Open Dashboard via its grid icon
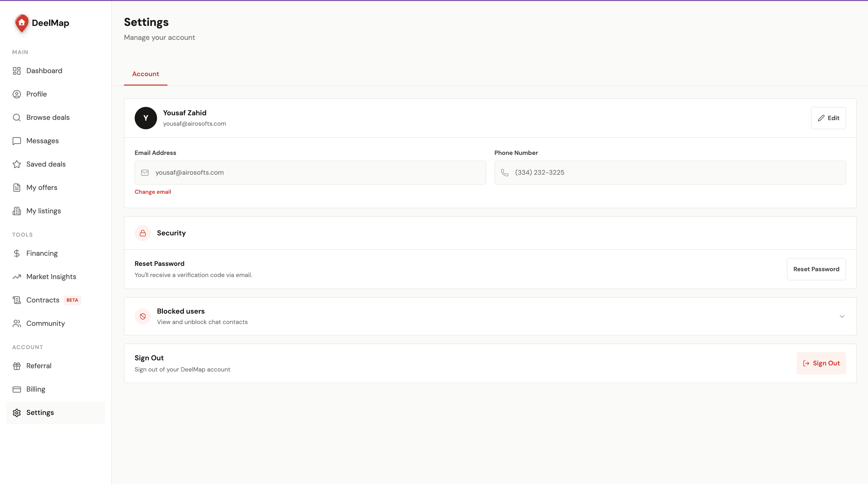The height and width of the screenshot is (484, 868). click(x=17, y=71)
